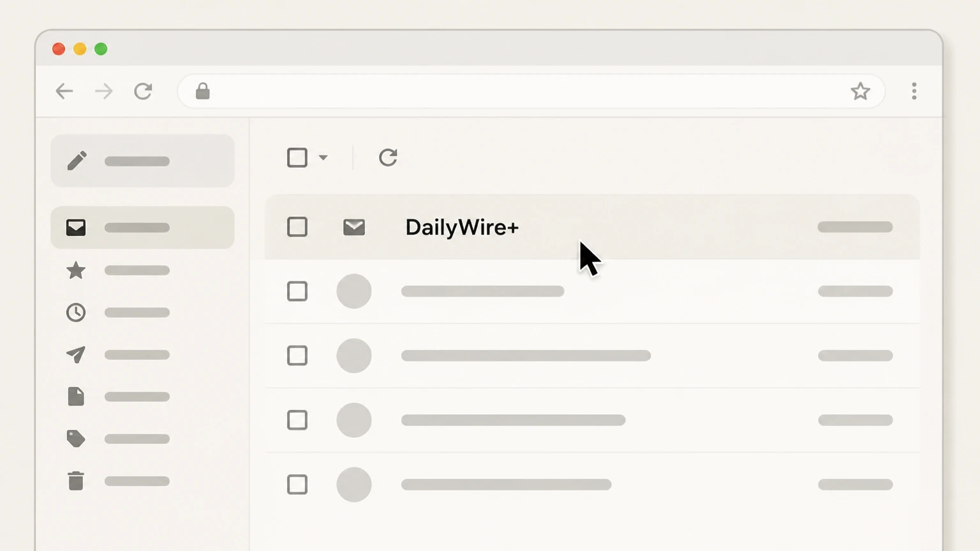Open the browser three-dot menu

point(914,91)
